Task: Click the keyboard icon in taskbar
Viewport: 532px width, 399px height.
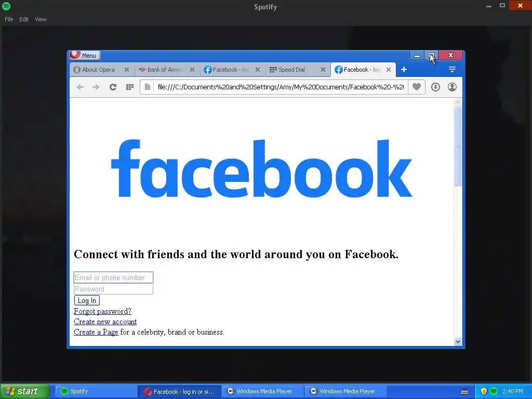Action: [x=464, y=392]
